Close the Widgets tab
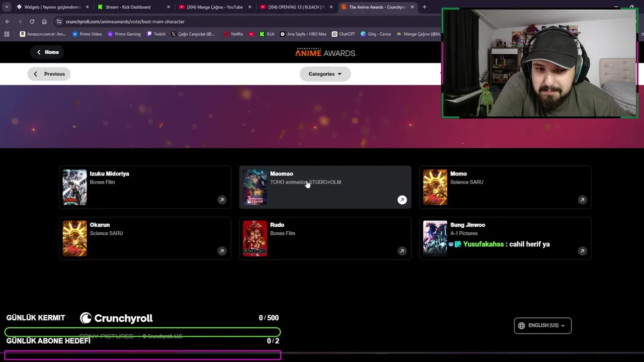This screenshot has height=362, width=644. 87,7
